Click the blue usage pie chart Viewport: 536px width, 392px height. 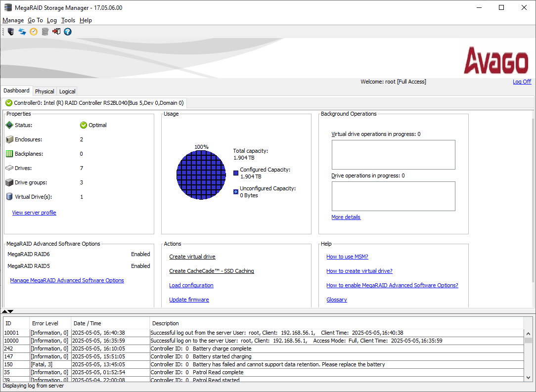[201, 175]
